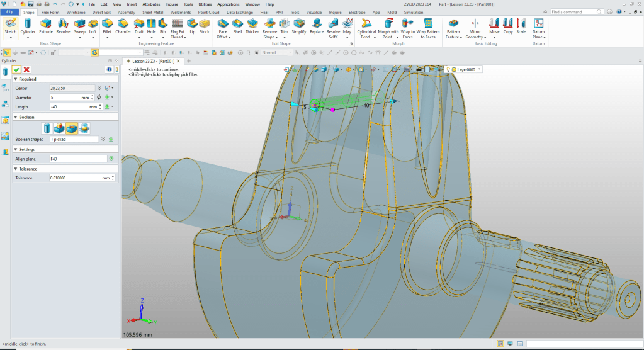Open the Layer0000 layer dropdown
Viewport: 644px width, 350px height.
(x=480, y=69)
